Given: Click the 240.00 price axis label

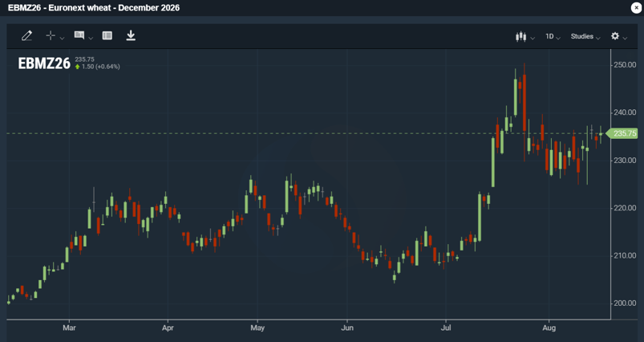Looking at the screenshot, I should click(x=625, y=112).
